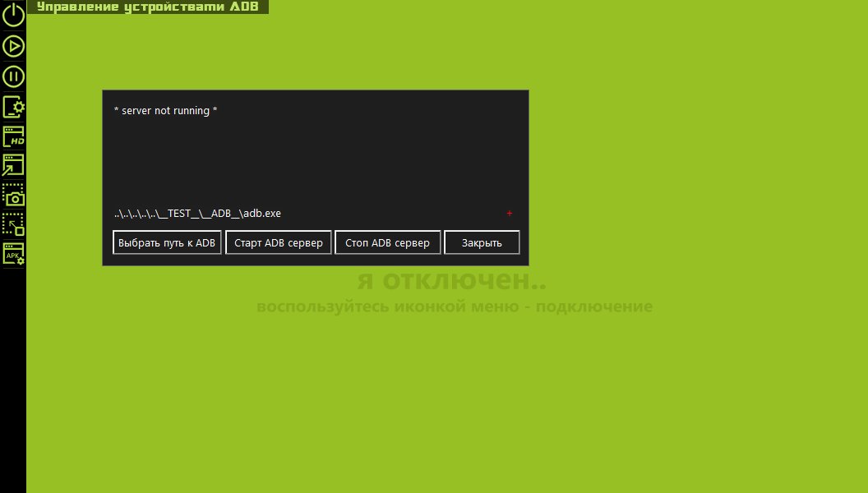Click the window with arrow icon
The image size is (868, 493).
click(13, 165)
